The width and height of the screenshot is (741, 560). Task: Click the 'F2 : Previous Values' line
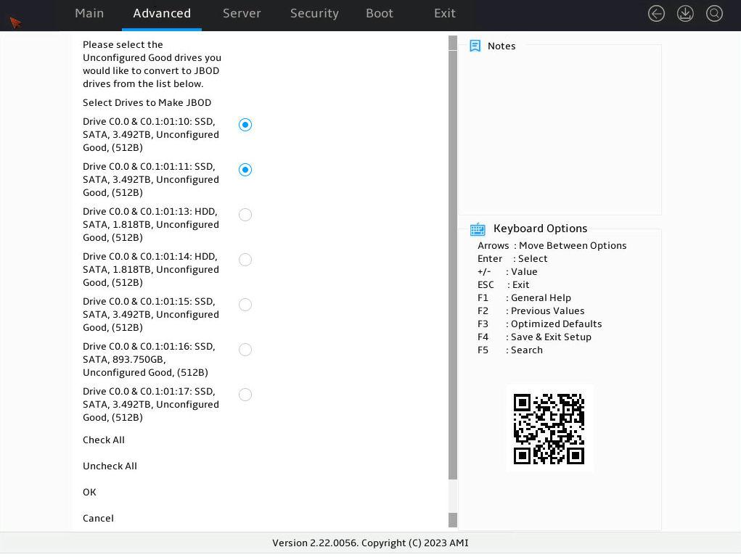[x=531, y=310]
